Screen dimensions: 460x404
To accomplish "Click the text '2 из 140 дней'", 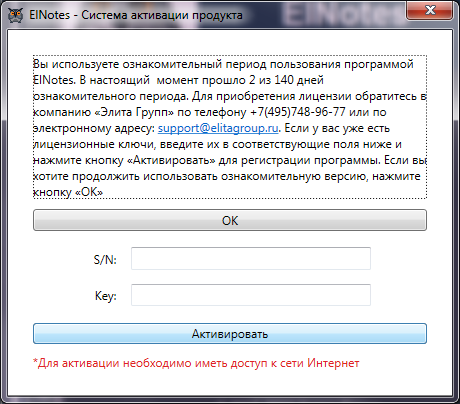I will pos(286,80).
